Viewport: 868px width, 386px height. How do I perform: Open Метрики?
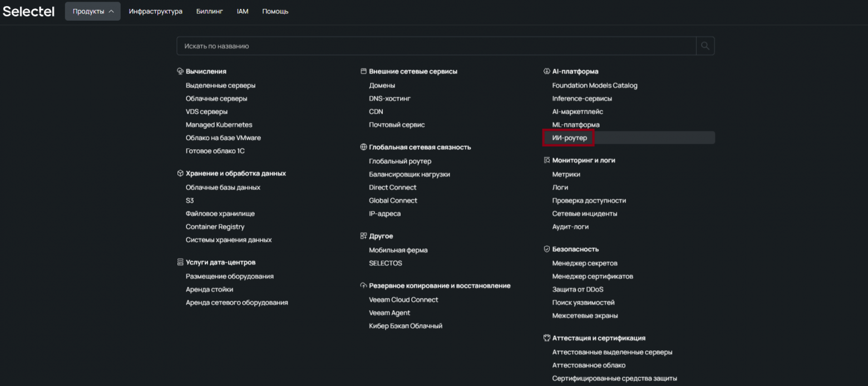[566, 174]
